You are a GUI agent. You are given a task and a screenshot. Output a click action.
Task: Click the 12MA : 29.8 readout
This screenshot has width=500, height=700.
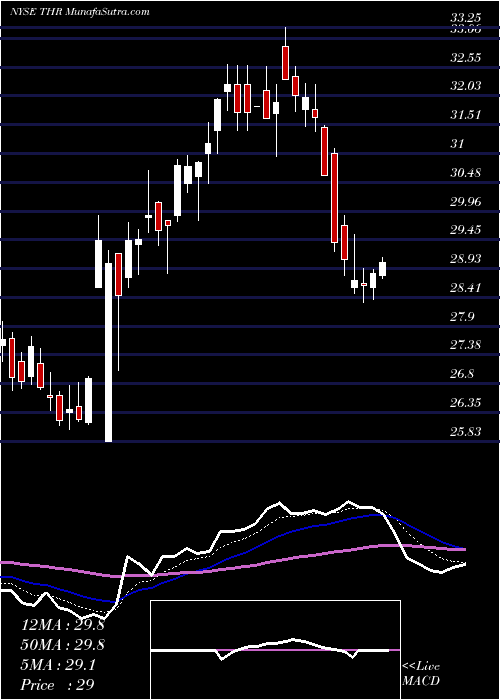point(63,625)
